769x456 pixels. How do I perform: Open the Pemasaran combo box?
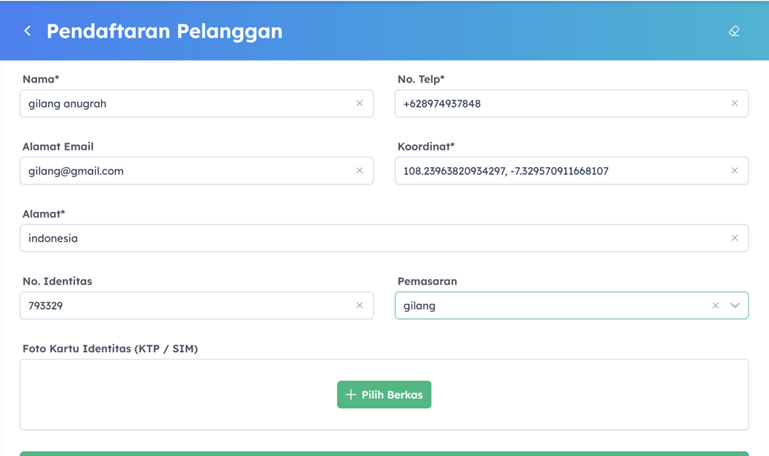[x=550, y=306]
